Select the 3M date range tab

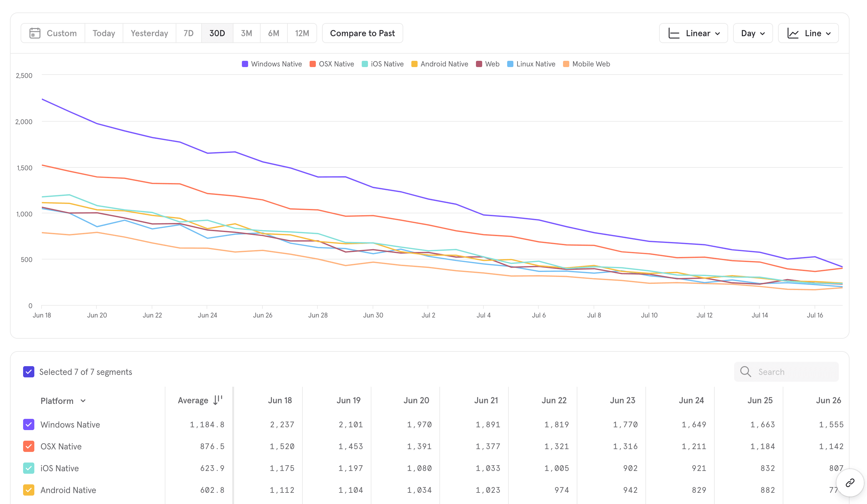point(246,33)
